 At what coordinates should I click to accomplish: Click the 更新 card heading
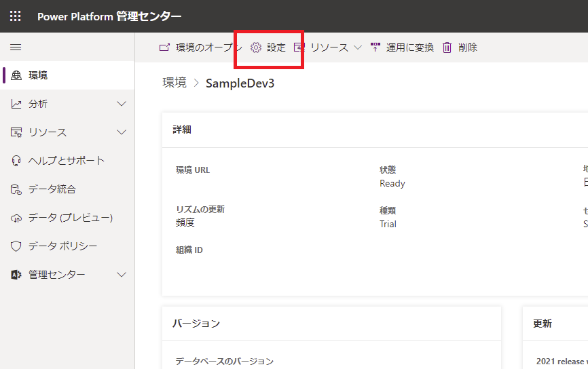click(543, 324)
